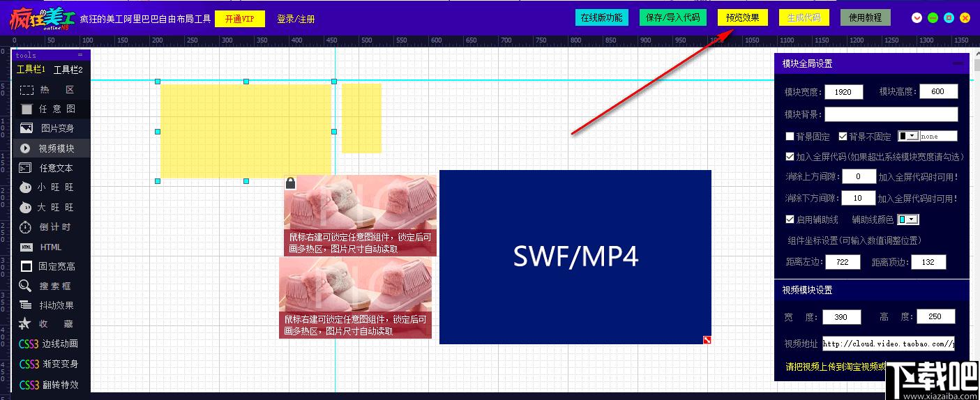The width and height of the screenshot is (980, 400).
Task: Toggle the 背景固定 checkbox
Action: [x=790, y=137]
